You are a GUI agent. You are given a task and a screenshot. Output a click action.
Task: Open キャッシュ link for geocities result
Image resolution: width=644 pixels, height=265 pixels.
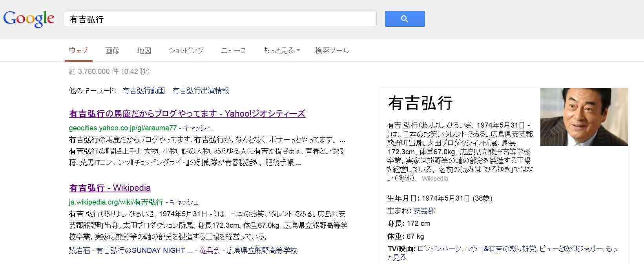tap(197, 128)
